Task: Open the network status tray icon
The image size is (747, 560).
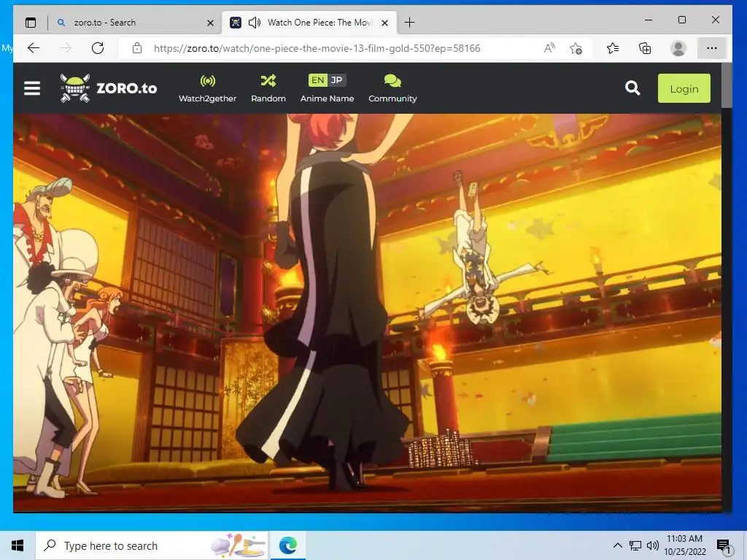Action: point(635,545)
